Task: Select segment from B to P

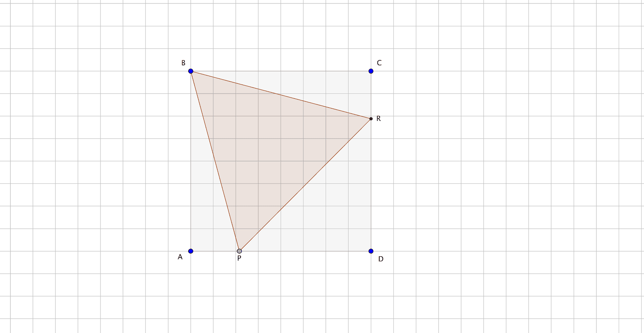Action: [215, 161]
